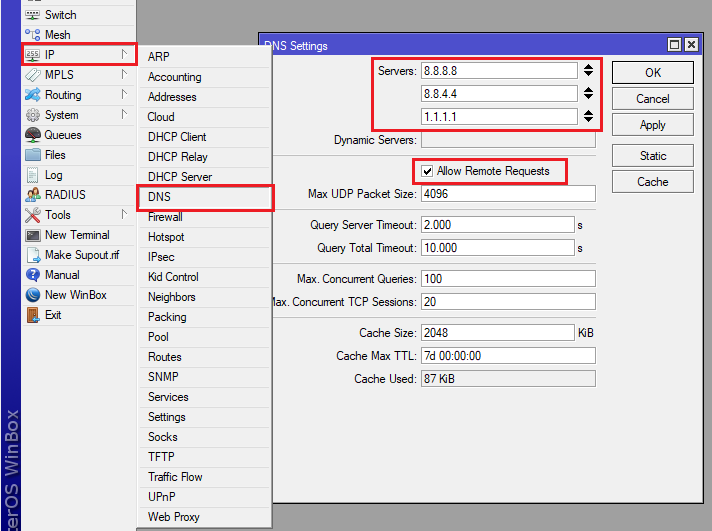
Task: Click Apply in DNS Settings
Action: coord(653,125)
